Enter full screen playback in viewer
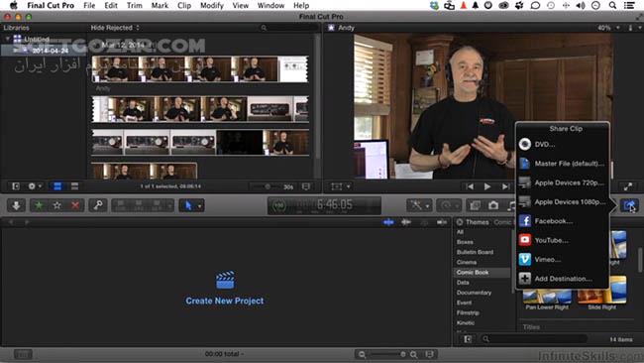The height and width of the screenshot is (363, 644). (x=628, y=186)
